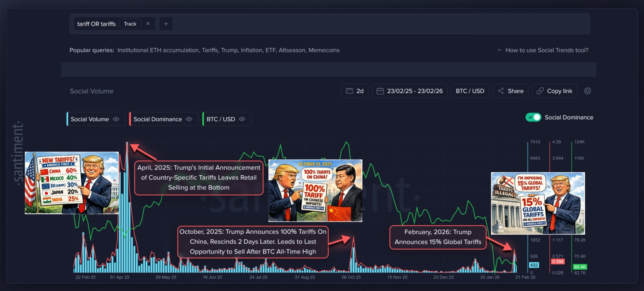The width and height of the screenshot is (644, 291).
Task: Click the chevron beside 'How to use Social Trends tool?'
Action: pyautogui.click(x=499, y=50)
